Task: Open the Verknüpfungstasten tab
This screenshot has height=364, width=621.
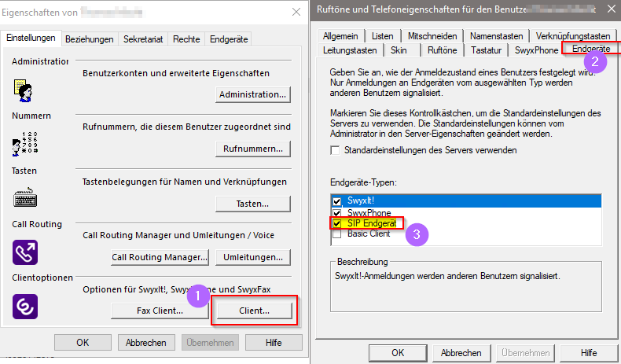Action: (x=572, y=36)
